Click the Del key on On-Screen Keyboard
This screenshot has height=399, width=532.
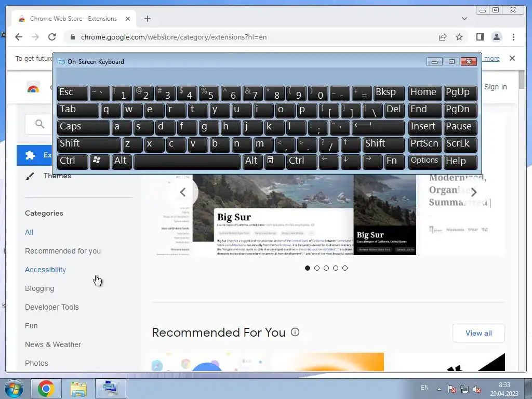[394, 110]
